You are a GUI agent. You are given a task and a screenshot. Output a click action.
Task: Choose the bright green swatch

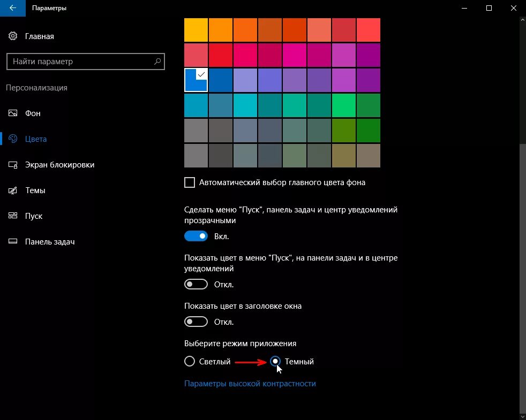[344, 105]
